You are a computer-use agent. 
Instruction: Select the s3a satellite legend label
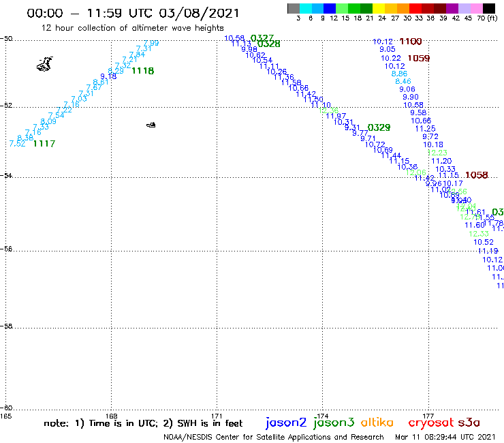(469, 423)
